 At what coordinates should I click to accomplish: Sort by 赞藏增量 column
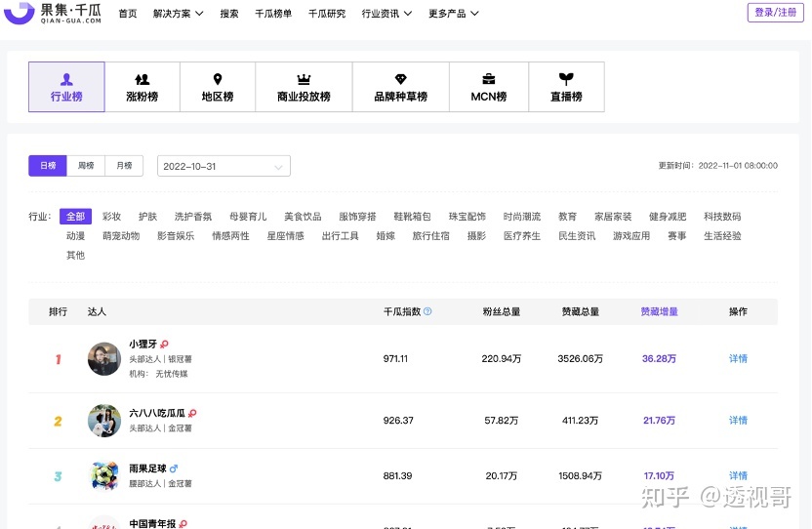tap(659, 311)
